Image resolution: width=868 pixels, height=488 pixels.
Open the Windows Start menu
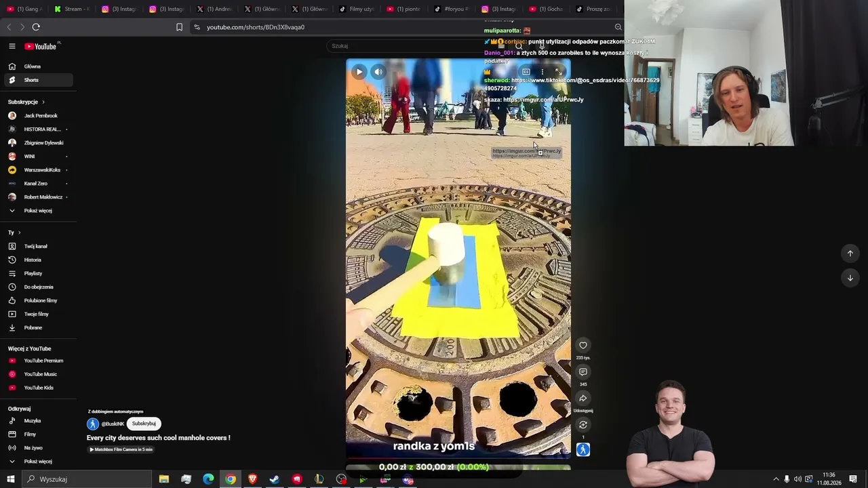pos(10,479)
